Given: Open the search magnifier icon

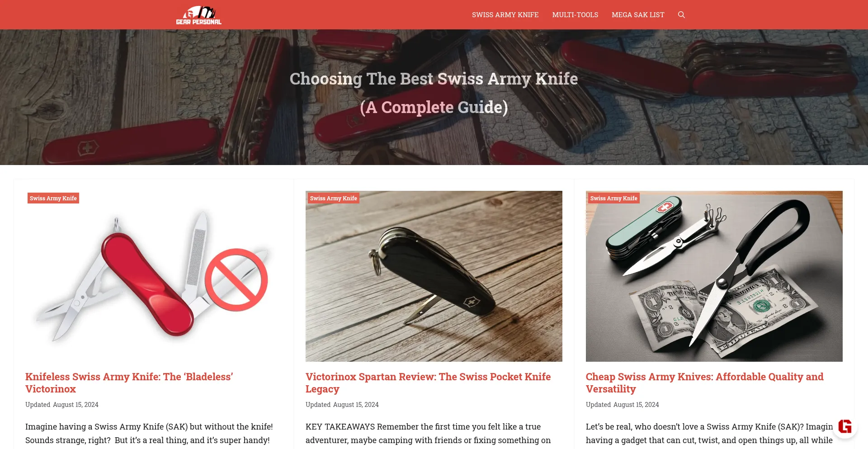Looking at the screenshot, I should 681,15.
